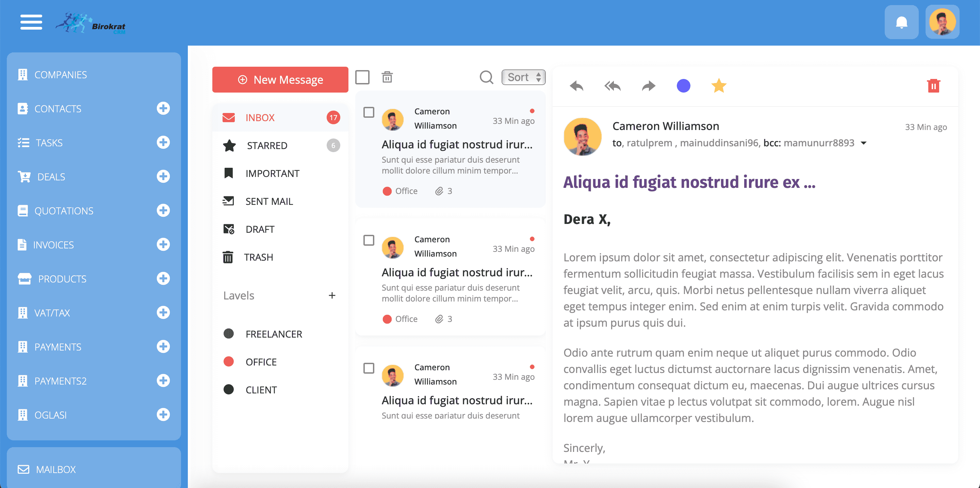The height and width of the screenshot is (488, 980).
Task: Click plus icon next to OGLASI
Action: click(x=163, y=414)
